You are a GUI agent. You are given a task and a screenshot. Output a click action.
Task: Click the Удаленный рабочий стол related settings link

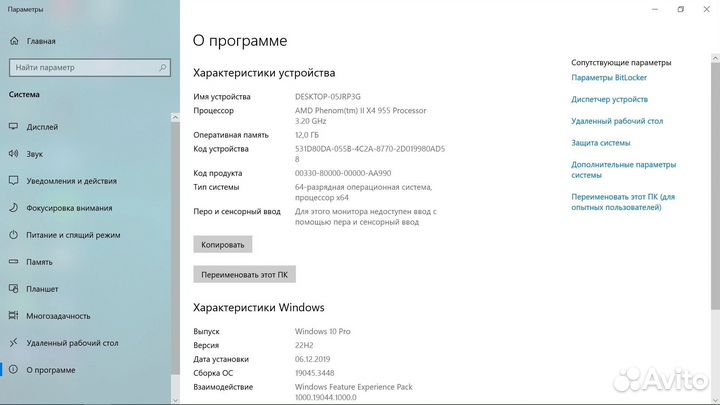[x=617, y=121]
